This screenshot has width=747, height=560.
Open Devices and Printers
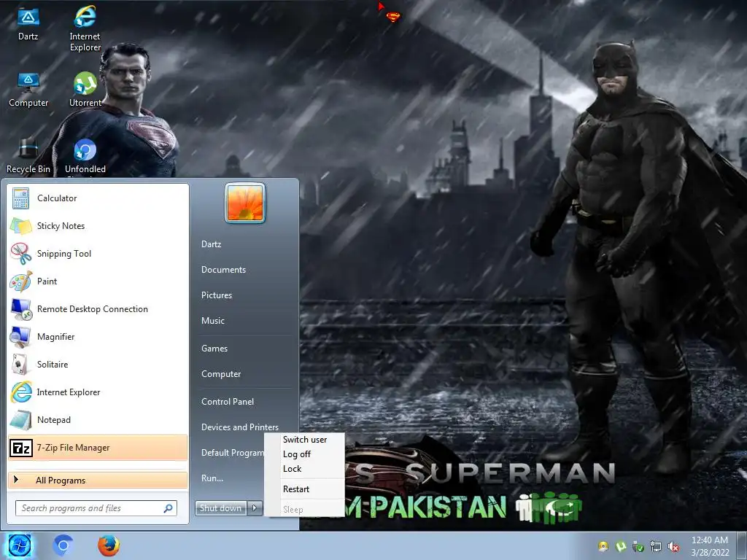coord(239,427)
